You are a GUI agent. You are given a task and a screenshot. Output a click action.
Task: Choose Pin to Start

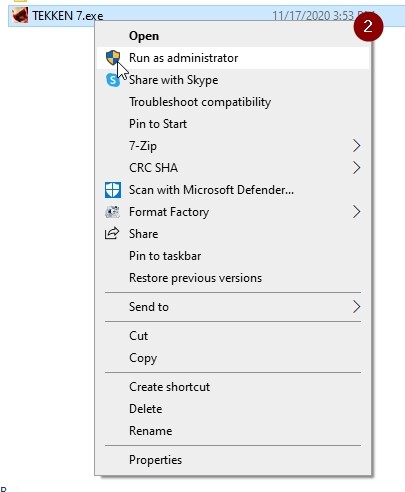tap(233, 124)
